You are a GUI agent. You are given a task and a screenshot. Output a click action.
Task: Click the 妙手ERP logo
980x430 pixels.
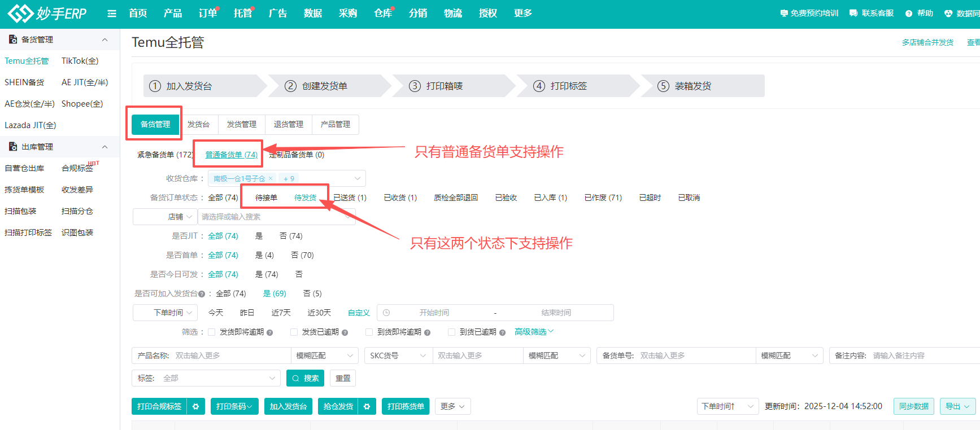click(47, 13)
